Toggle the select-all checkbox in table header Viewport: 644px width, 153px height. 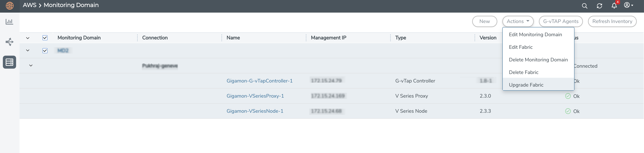click(x=45, y=38)
